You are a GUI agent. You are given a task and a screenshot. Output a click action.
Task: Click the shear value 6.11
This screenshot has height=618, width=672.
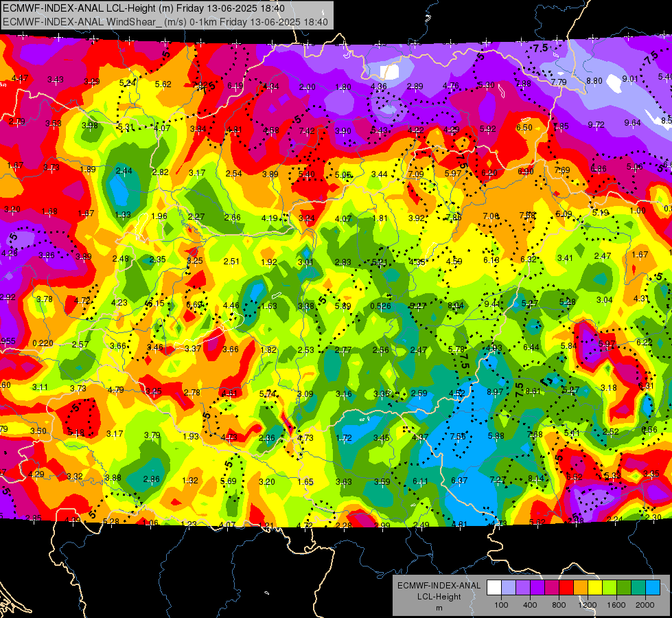click(420, 481)
